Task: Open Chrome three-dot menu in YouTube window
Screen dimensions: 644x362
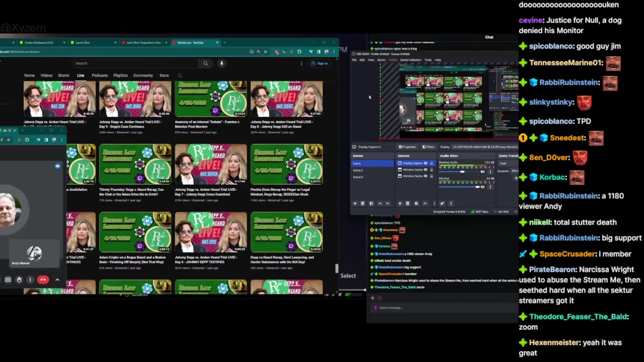Action: click(x=334, y=52)
